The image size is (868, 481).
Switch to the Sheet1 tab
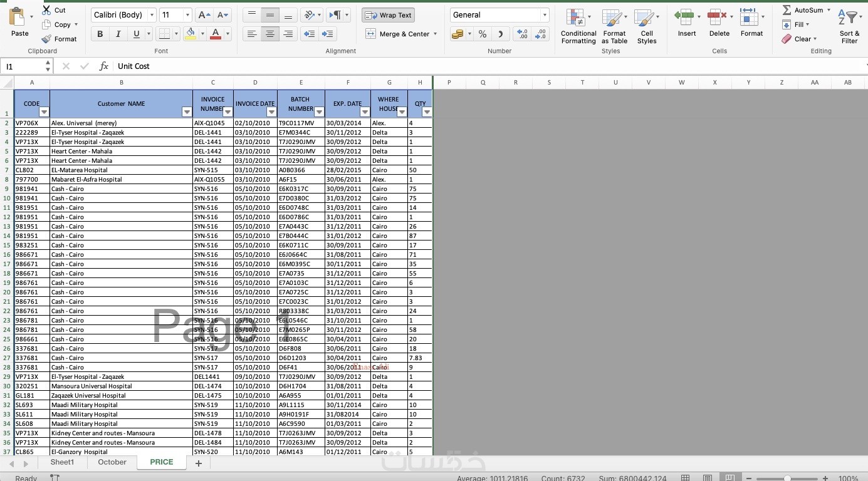point(62,462)
